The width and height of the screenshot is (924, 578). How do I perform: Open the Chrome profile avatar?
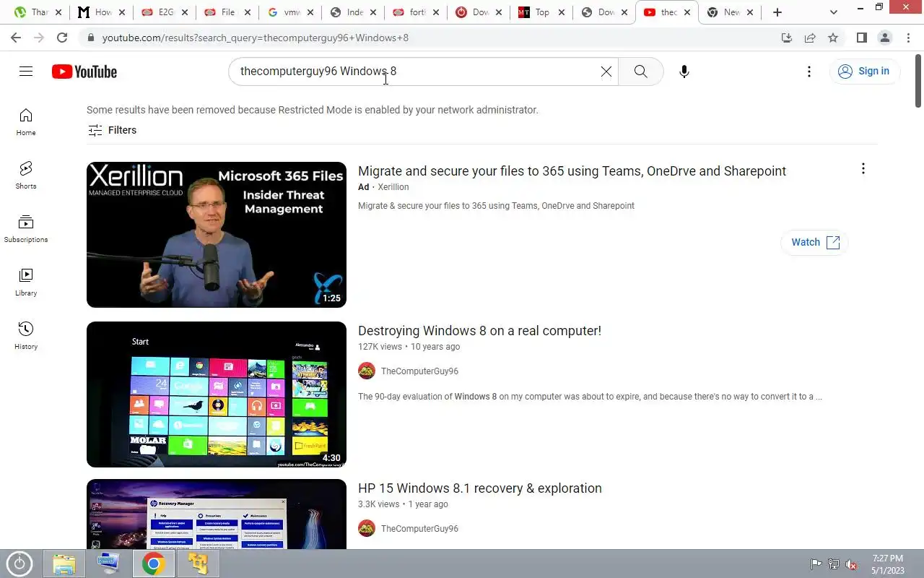click(x=885, y=38)
